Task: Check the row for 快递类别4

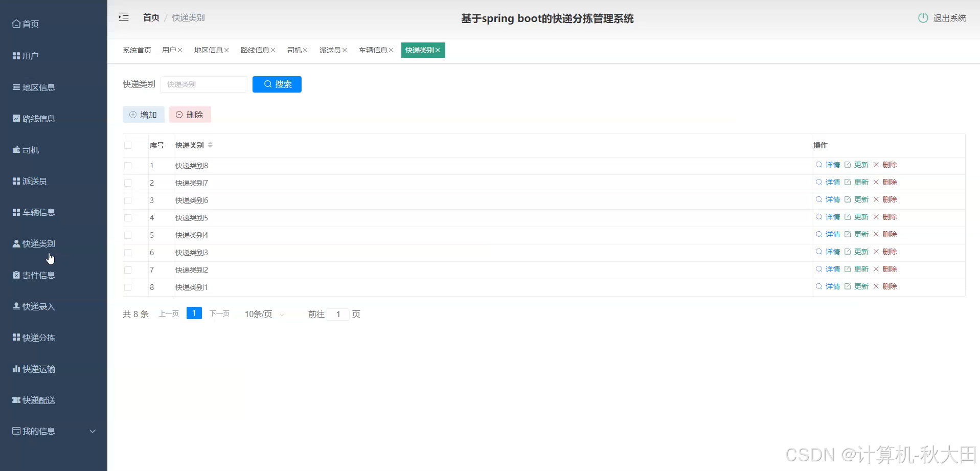Action: 128,235
